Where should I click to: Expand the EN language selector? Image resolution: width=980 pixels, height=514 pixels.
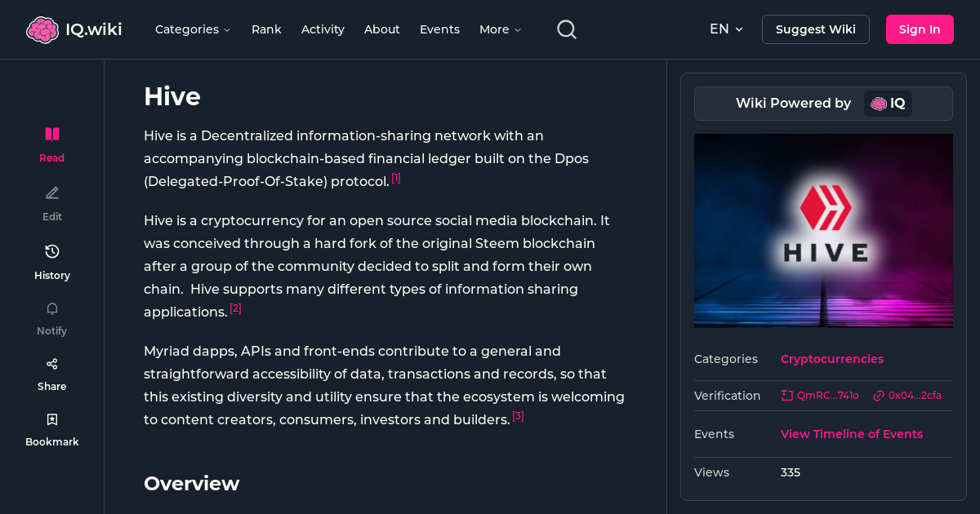click(x=726, y=29)
